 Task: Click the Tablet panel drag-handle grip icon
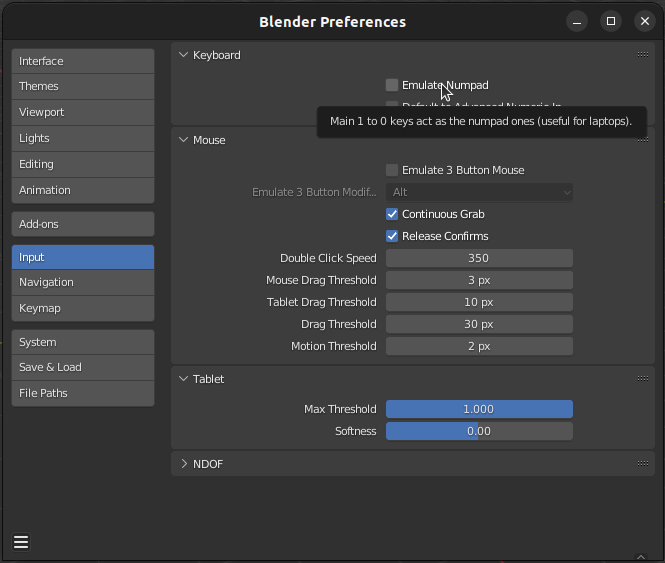coord(643,379)
